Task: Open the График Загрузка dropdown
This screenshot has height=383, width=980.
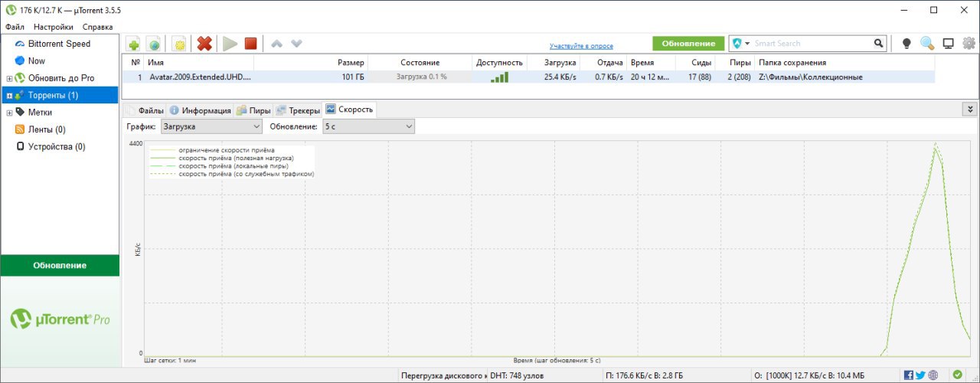Action: point(211,126)
